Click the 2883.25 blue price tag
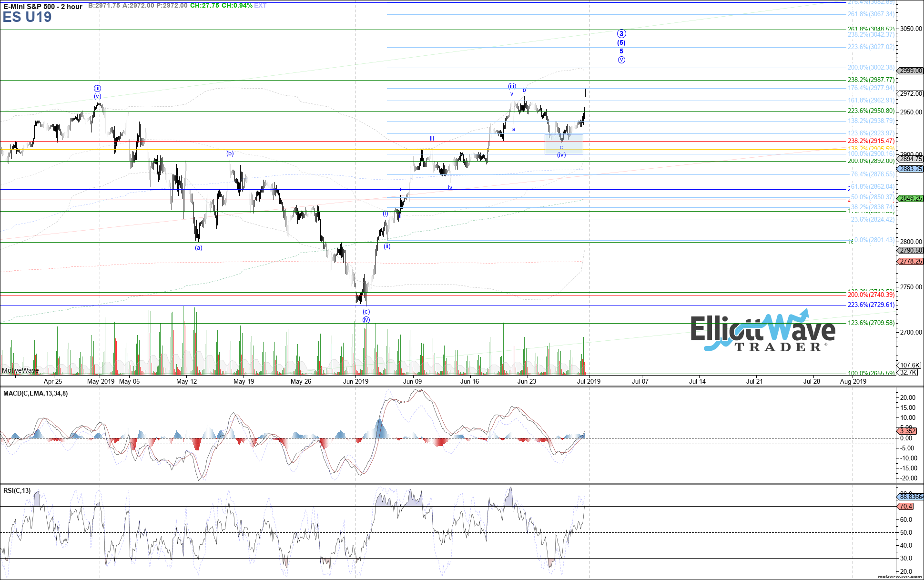Viewport: 924px width, 580px height. tap(911, 169)
